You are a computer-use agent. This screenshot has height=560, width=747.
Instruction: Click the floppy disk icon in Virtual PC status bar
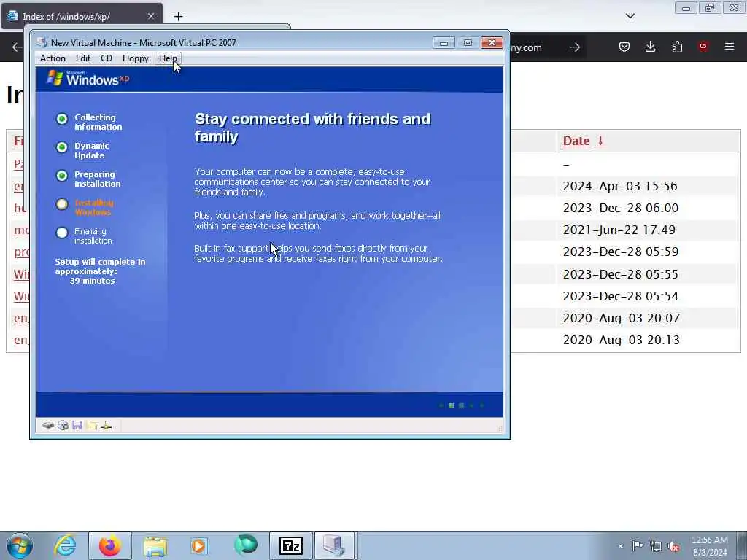77,425
